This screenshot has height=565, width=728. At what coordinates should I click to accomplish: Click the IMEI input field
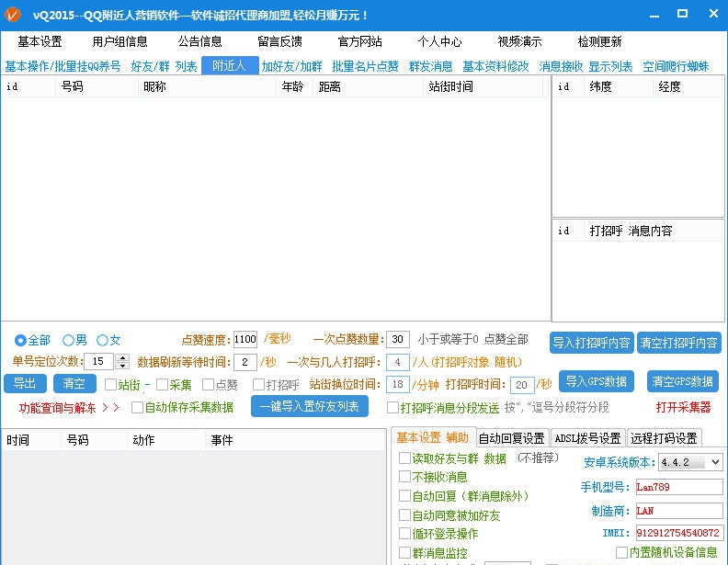coord(679,533)
